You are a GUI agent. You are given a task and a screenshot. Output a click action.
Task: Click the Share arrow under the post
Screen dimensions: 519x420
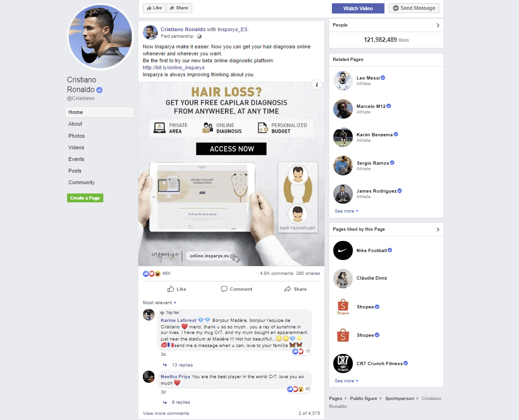288,289
